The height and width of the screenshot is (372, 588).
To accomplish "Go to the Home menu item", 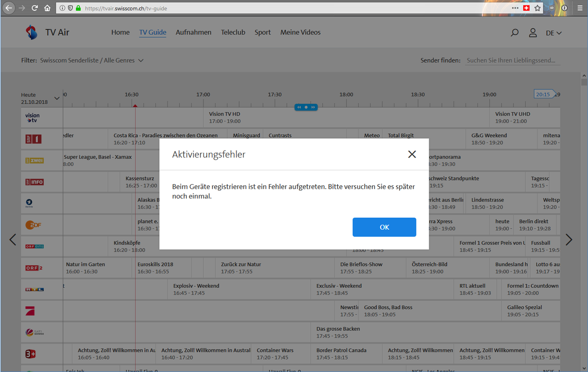I will click(x=121, y=32).
